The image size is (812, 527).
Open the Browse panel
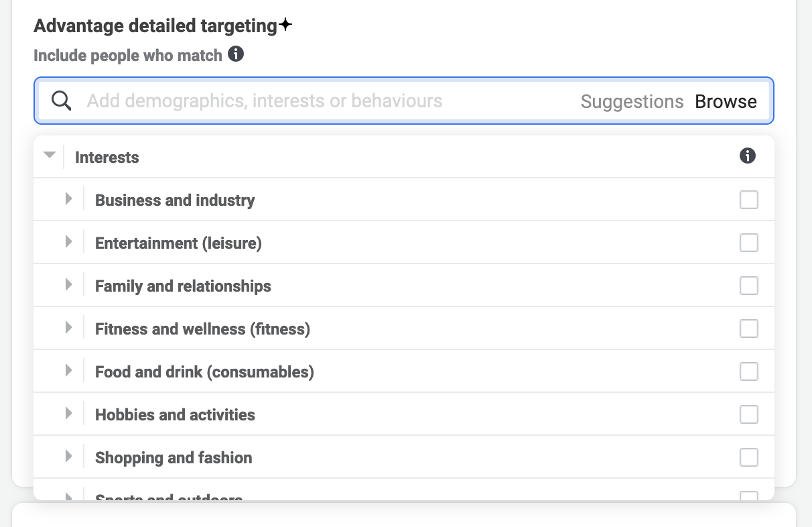coord(726,101)
